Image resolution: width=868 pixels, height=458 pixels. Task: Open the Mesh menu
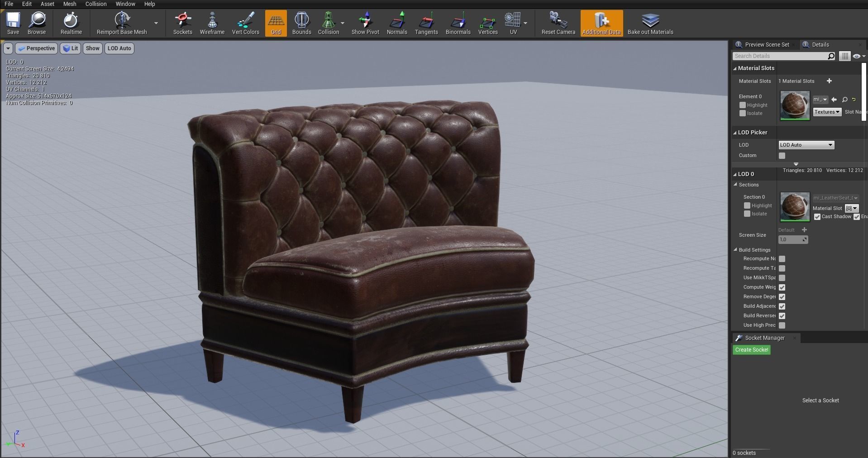pos(70,4)
